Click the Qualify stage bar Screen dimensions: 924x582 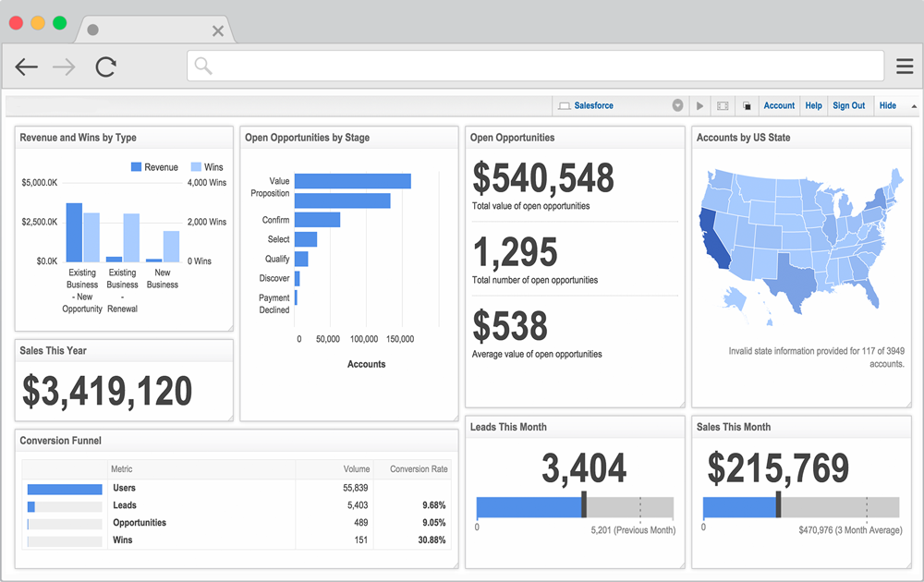coord(301,259)
